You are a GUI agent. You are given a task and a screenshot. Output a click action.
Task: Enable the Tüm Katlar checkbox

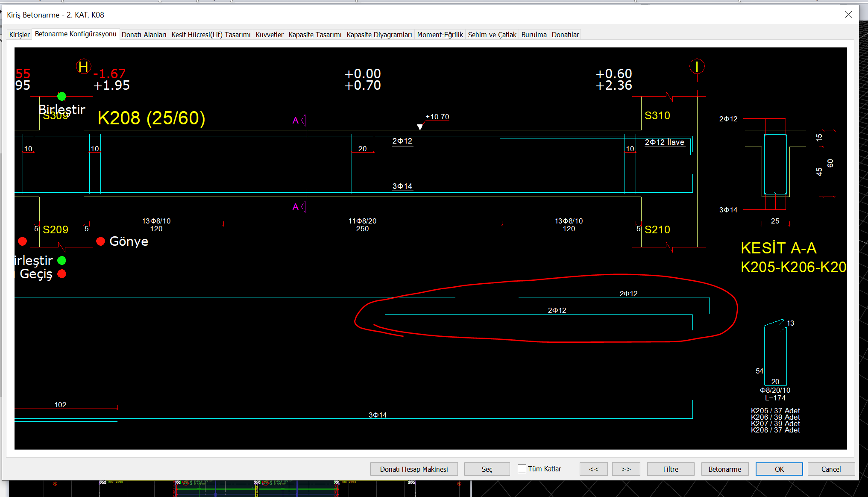tap(522, 469)
